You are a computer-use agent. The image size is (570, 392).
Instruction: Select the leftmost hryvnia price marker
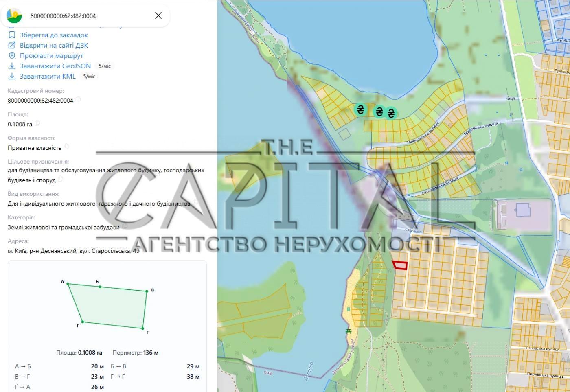coord(360,109)
